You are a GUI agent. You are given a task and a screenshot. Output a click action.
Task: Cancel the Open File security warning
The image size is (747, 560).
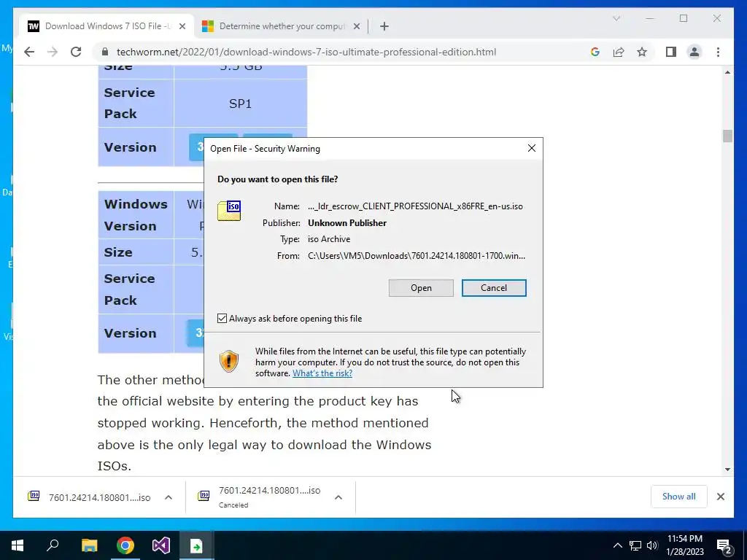tap(494, 288)
